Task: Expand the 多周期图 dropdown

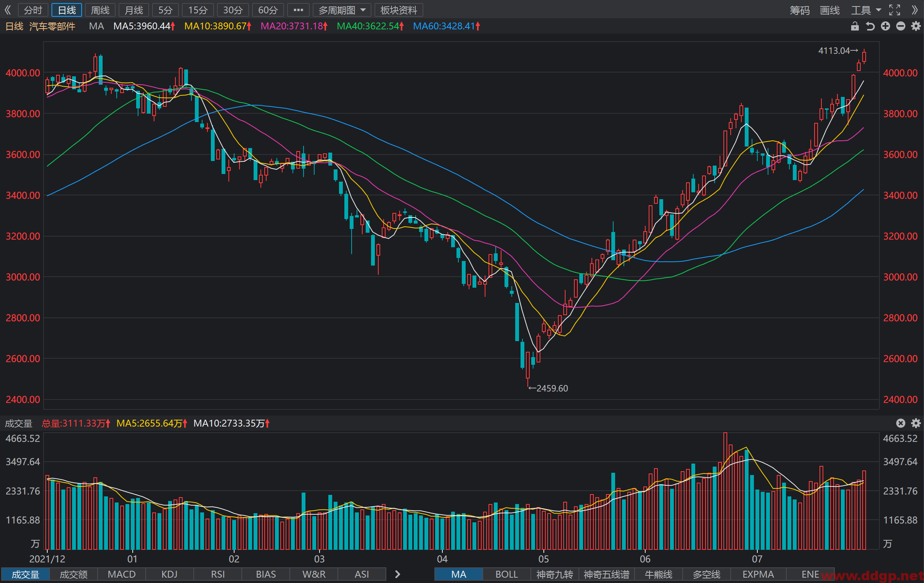Action: (x=342, y=10)
